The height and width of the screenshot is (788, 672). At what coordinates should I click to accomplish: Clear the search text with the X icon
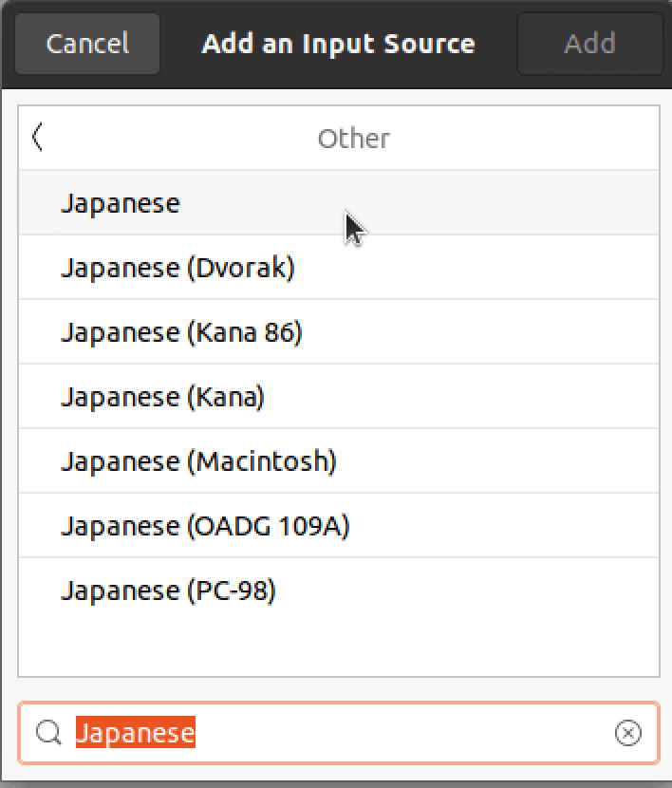click(627, 733)
